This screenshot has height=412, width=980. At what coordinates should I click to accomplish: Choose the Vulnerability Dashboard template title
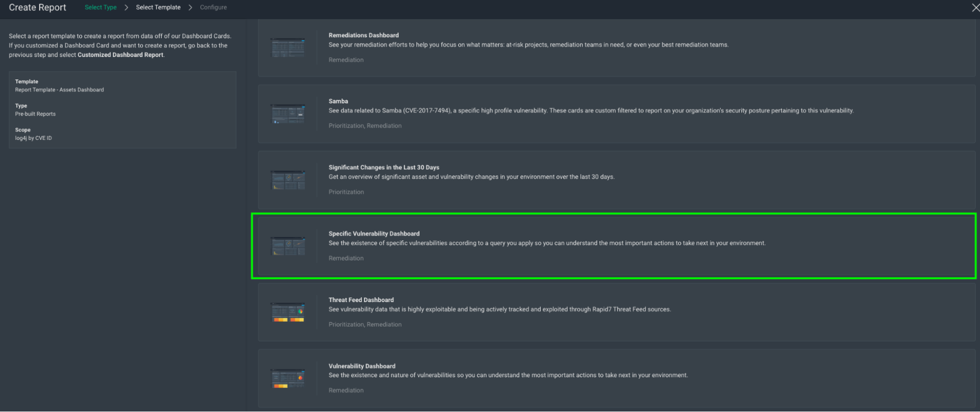[362, 366]
